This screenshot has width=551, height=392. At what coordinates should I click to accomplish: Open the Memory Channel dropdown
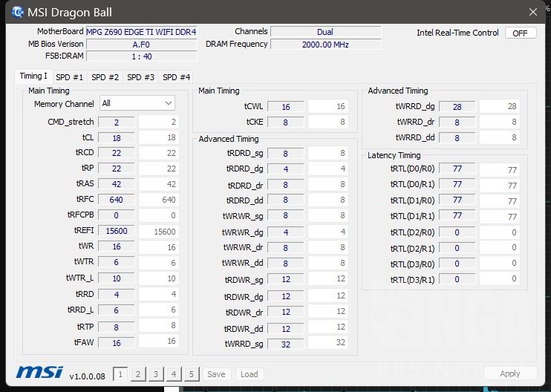coord(137,103)
